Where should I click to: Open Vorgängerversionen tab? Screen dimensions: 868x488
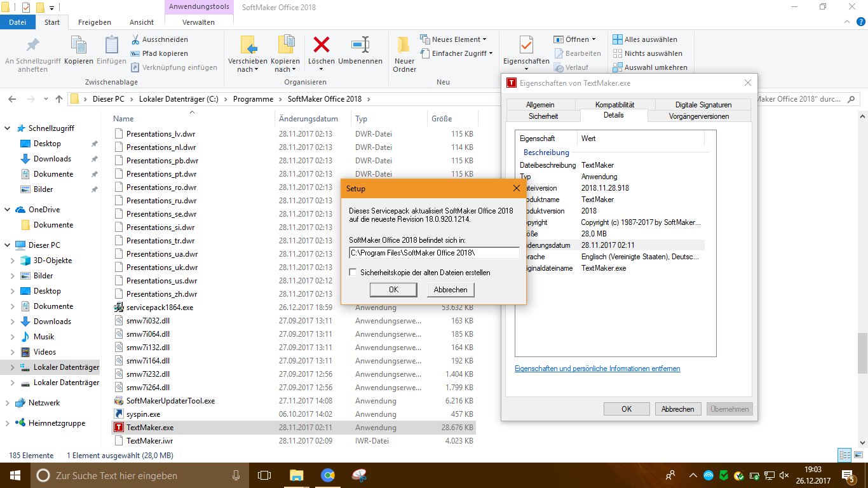point(699,116)
